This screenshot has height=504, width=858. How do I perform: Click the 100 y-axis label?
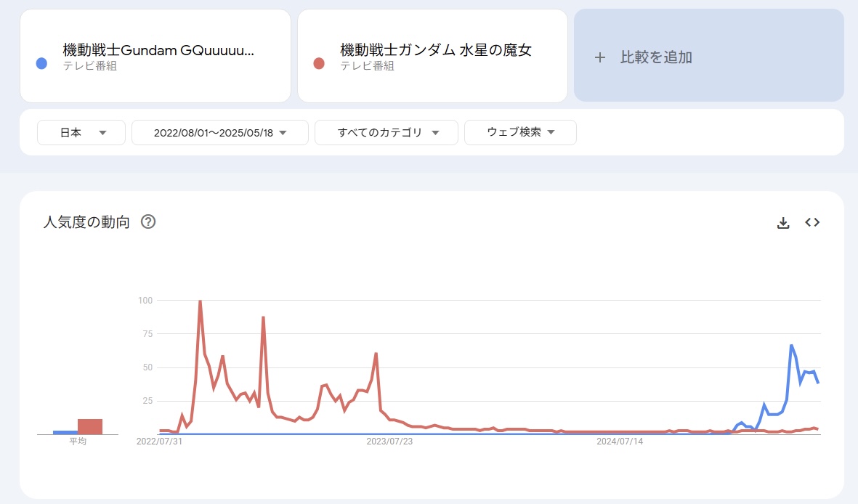pos(145,301)
